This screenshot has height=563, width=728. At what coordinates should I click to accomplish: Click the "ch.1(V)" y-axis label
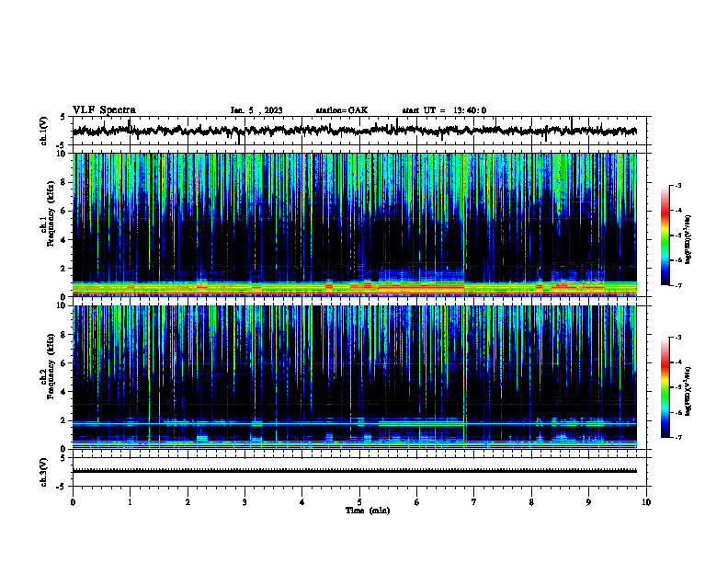[44, 131]
